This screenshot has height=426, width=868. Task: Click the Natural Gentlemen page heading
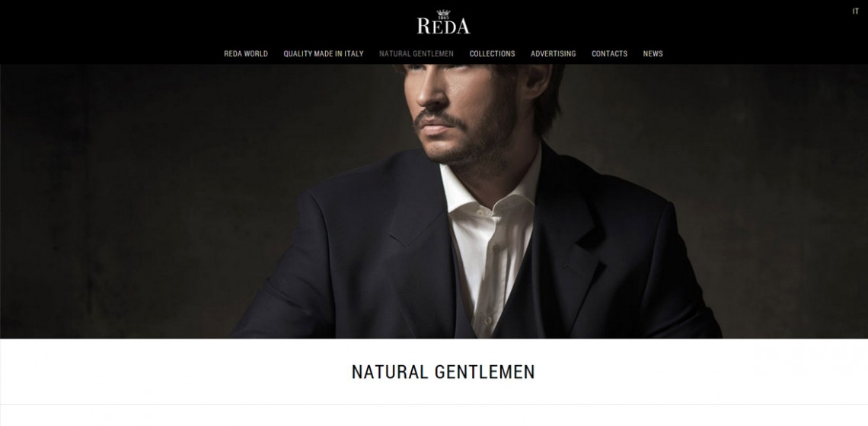click(x=443, y=372)
